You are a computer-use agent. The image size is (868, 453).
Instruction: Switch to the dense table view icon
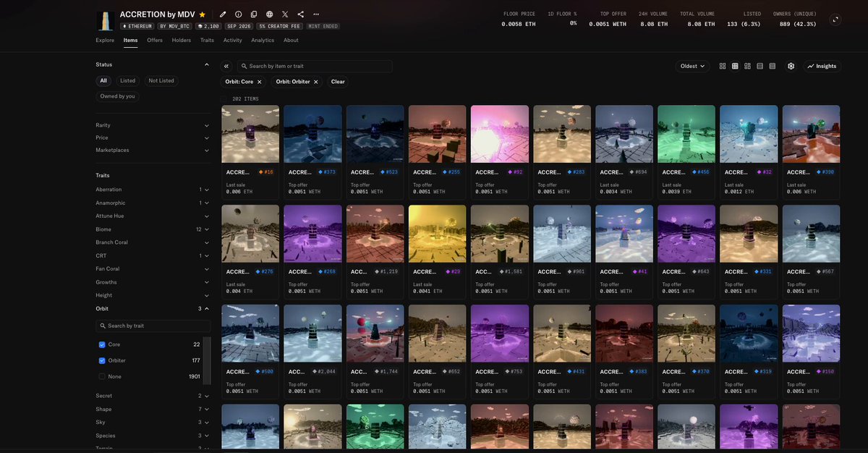(773, 66)
